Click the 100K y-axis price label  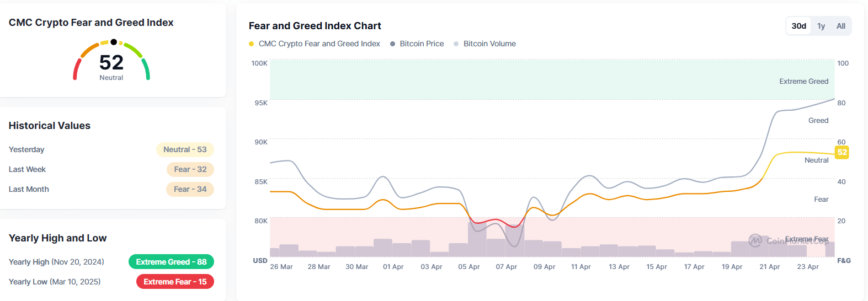pyautogui.click(x=259, y=63)
